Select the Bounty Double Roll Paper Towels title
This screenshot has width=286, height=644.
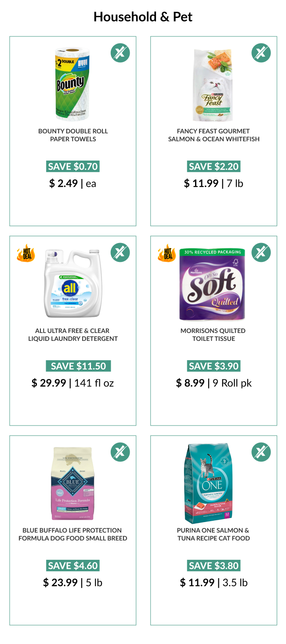tap(73, 135)
